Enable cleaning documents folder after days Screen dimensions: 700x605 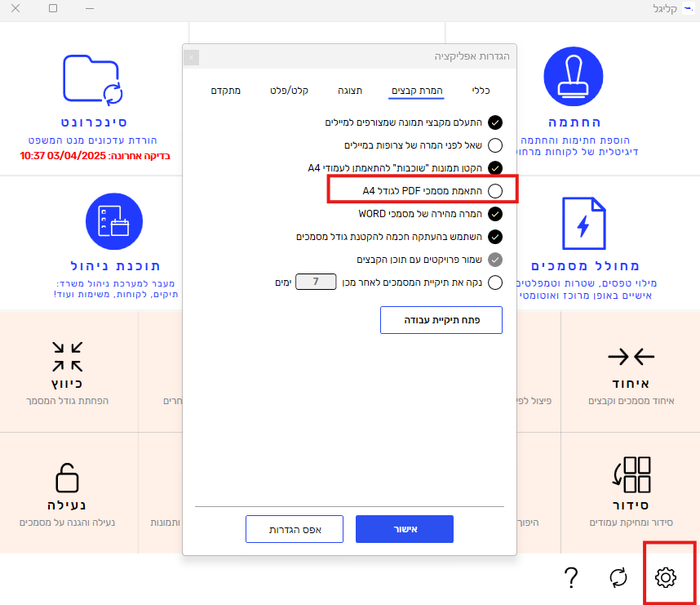coord(495,282)
